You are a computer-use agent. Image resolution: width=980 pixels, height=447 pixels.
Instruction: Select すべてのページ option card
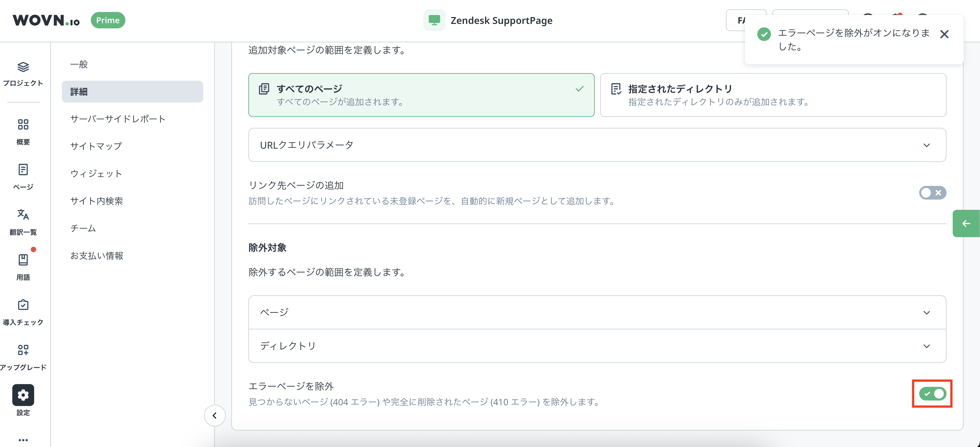click(421, 95)
